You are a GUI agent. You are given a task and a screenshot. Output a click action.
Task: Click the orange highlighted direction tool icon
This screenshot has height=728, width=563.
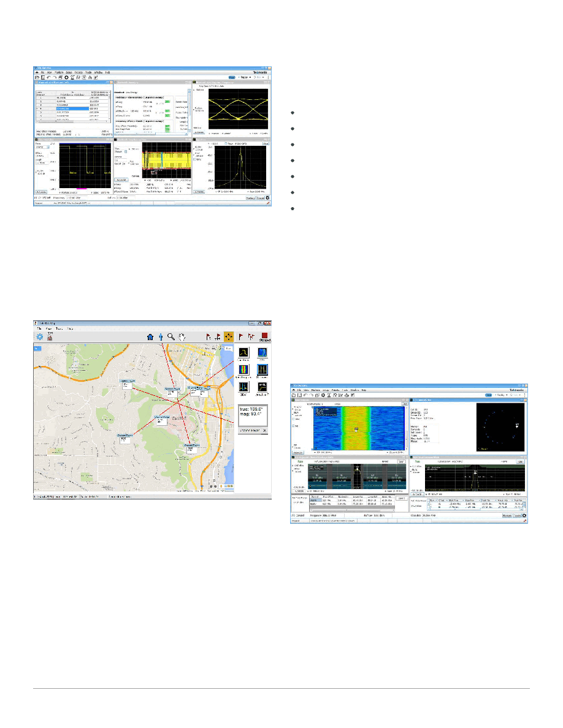click(x=229, y=336)
